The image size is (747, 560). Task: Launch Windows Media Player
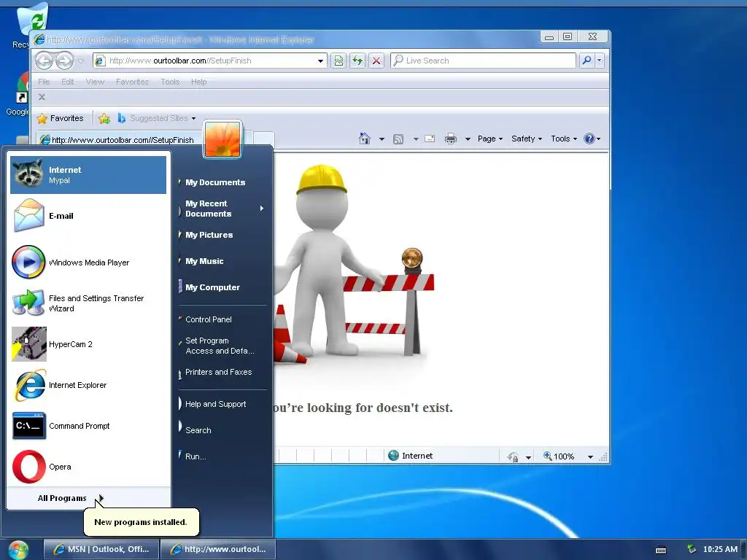[88, 262]
